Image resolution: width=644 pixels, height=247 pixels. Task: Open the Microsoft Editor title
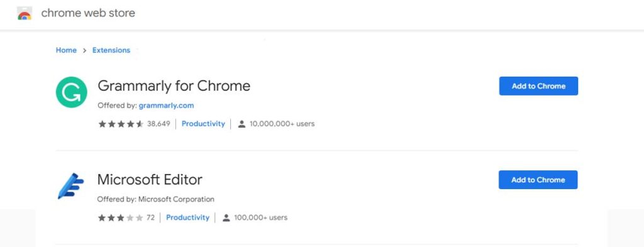point(150,180)
